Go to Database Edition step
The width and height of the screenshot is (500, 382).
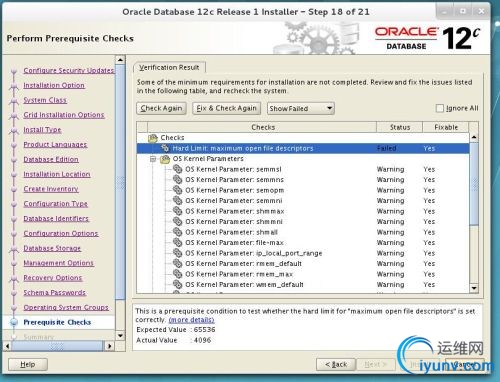coord(51,159)
